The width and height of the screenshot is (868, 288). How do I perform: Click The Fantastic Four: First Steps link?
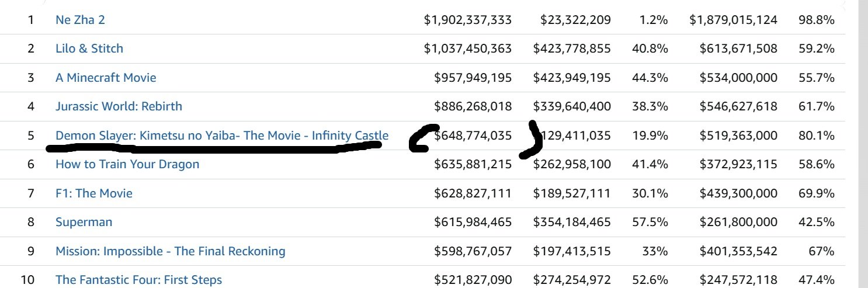click(138, 280)
